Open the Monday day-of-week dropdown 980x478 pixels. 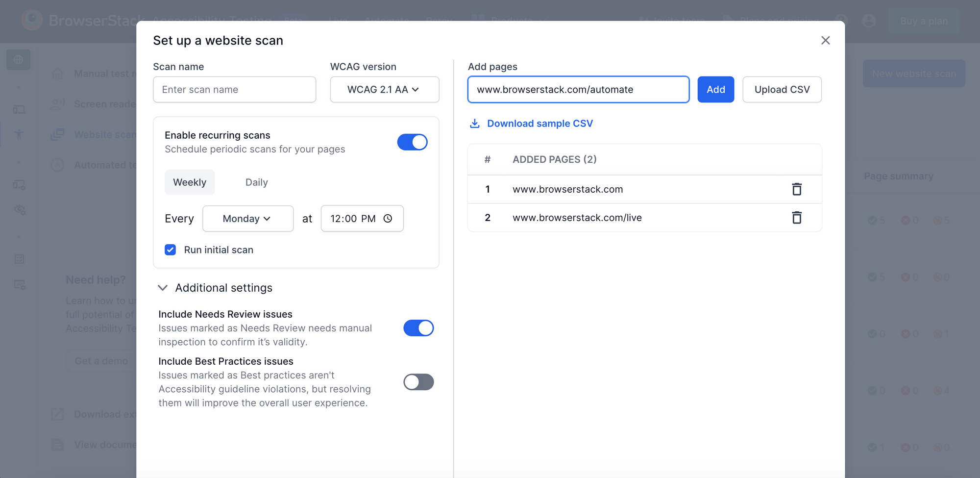(x=247, y=219)
